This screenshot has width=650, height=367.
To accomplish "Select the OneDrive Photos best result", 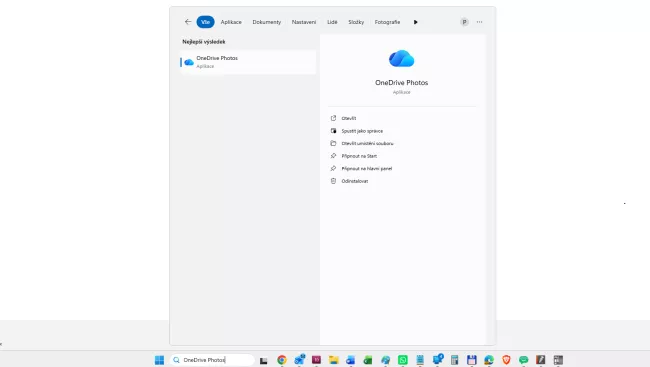I will pyautogui.click(x=248, y=62).
